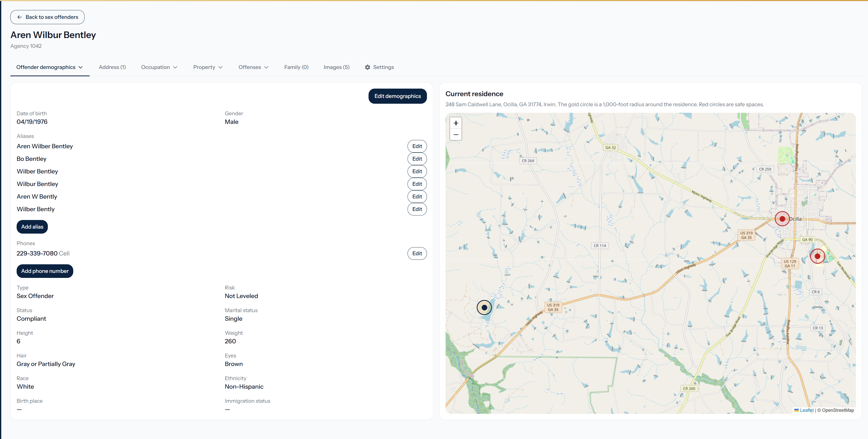Screen dimensions: 868x439
Task: Click the Edit demographics button
Action: tap(397, 96)
